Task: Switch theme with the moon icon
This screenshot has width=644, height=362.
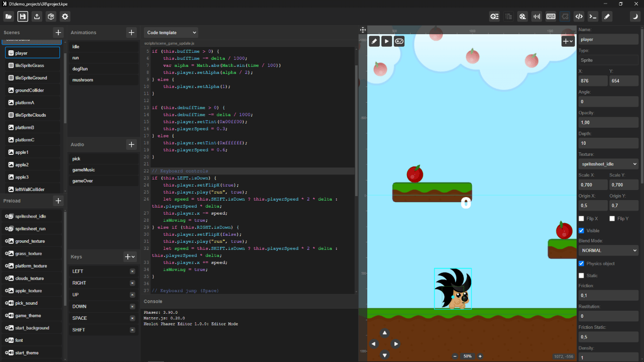Action: [635, 17]
